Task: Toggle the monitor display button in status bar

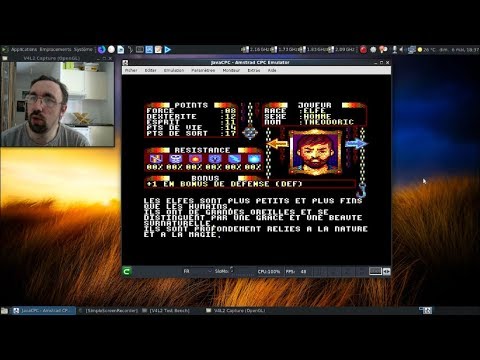Action: (375, 271)
